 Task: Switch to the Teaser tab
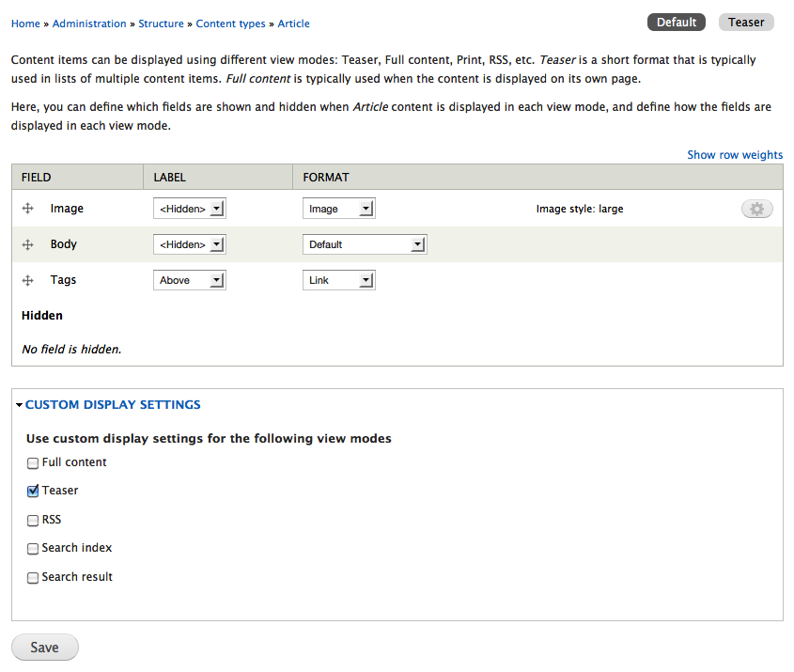pos(746,22)
